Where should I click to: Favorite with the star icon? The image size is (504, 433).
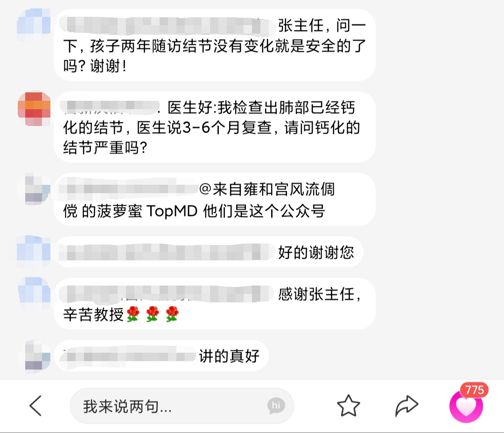click(x=349, y=405)
